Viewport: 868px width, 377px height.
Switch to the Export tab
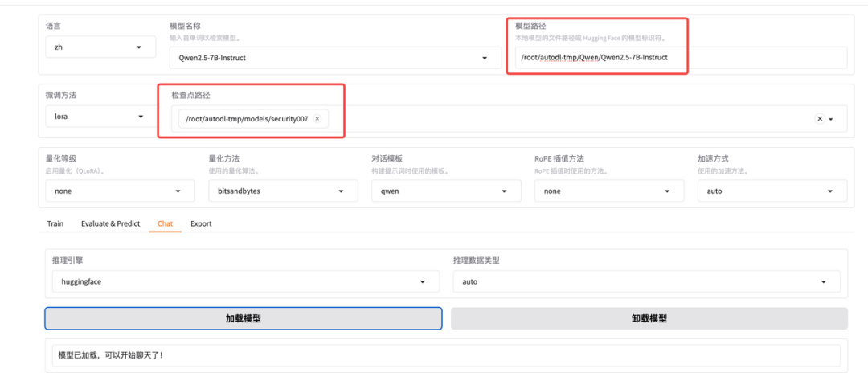click(201, 223)
